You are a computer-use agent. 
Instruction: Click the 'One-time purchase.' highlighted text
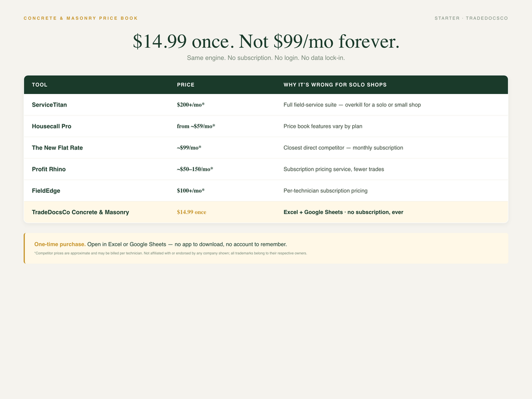coord(60,244)
